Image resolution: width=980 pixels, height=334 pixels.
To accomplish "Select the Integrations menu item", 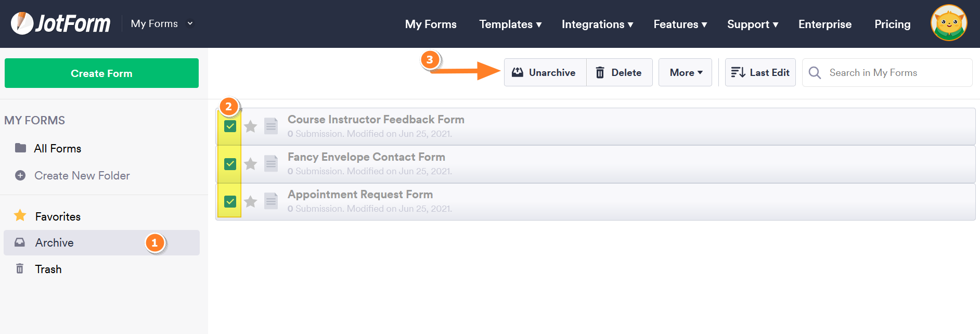I will pos(597,24).
